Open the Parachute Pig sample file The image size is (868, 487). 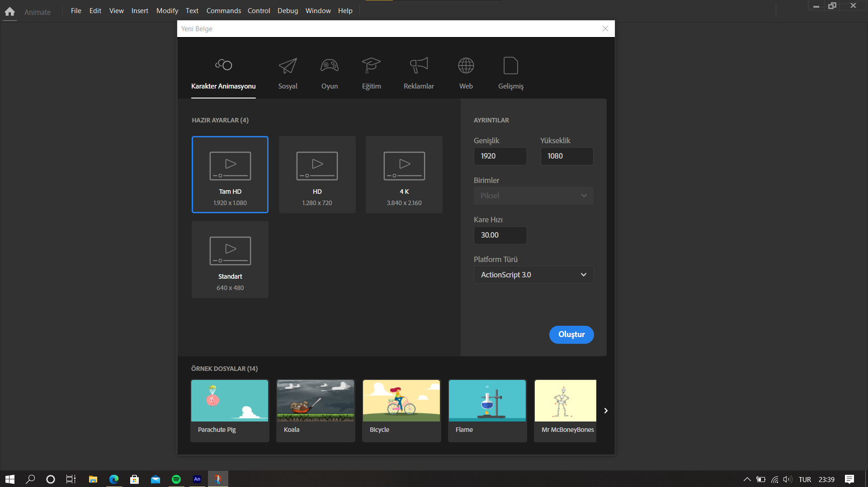(x=230, y=411)
